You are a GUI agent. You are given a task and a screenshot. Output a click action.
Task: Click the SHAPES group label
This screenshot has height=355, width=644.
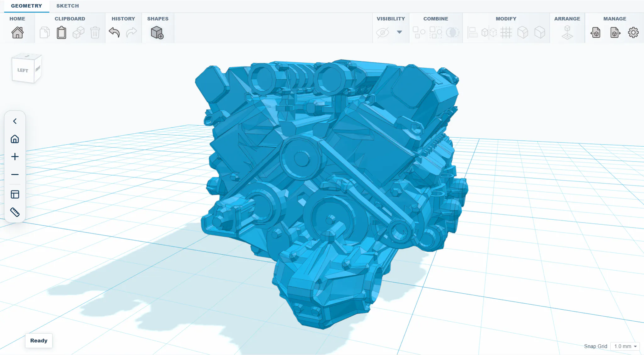click(158, 19)
